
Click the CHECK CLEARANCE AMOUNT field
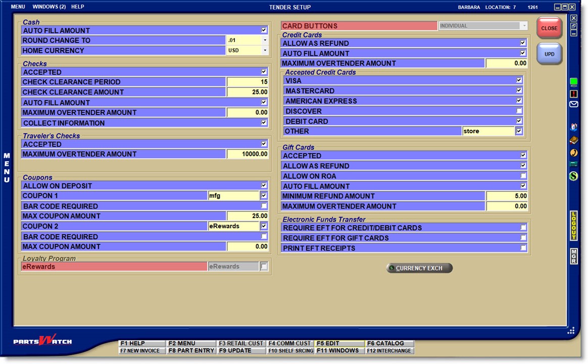pos(248,92)
